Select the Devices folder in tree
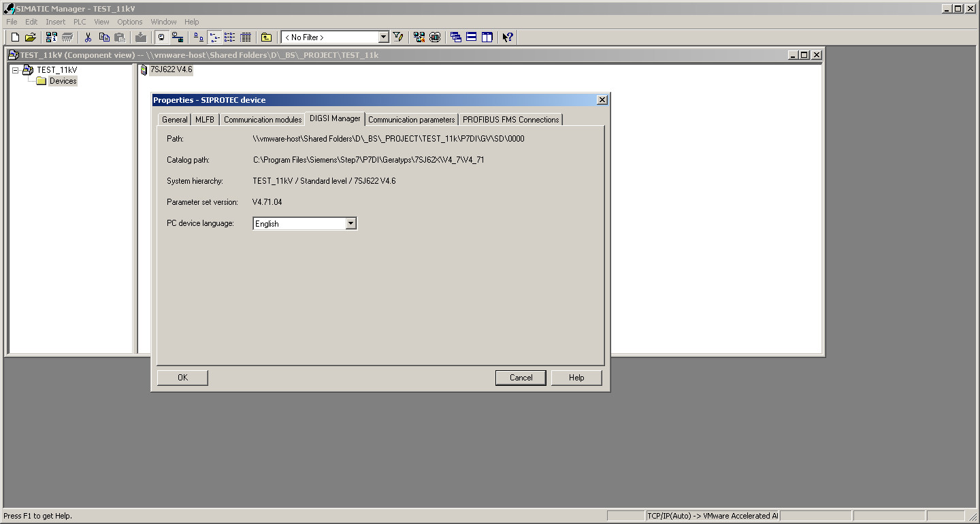The width and height of the screenshot is (980, 524). (63, 81)
